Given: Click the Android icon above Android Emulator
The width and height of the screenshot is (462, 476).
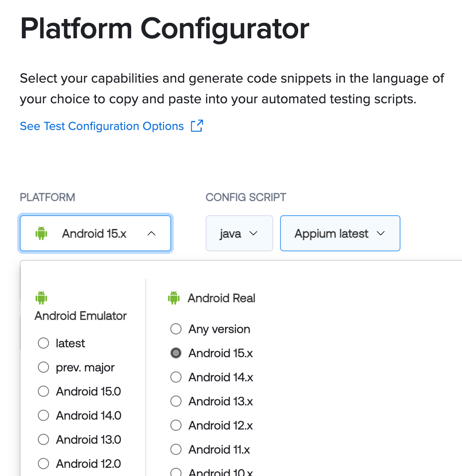Looking at the screenshot, I should [x=41, y=298].
